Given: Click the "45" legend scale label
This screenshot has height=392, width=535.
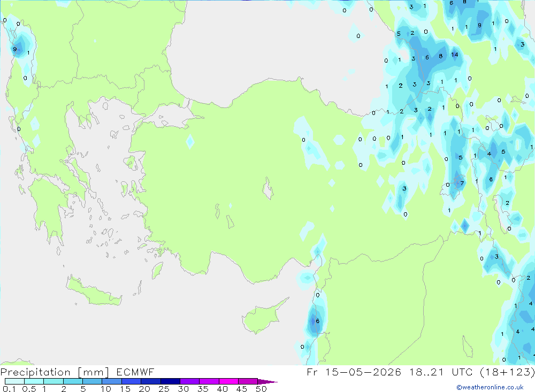Looking at the screenshot, I should click(x=242, y=389).
